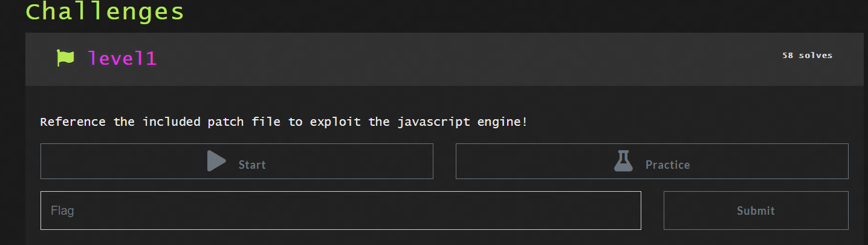Viewport: 868px width, 245px height.
Task: Click the words "javascript engine!" in description
Action: tap(462, 122)
